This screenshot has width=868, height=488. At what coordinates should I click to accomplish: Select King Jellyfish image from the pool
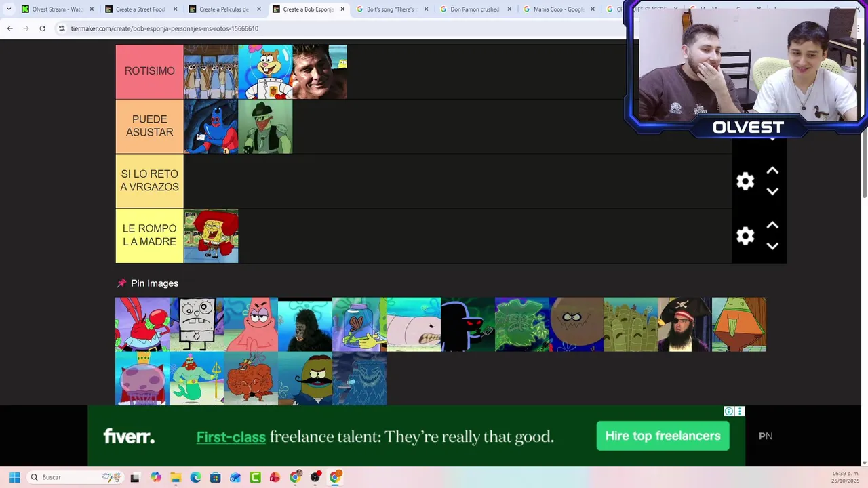(x=142, y=378)
